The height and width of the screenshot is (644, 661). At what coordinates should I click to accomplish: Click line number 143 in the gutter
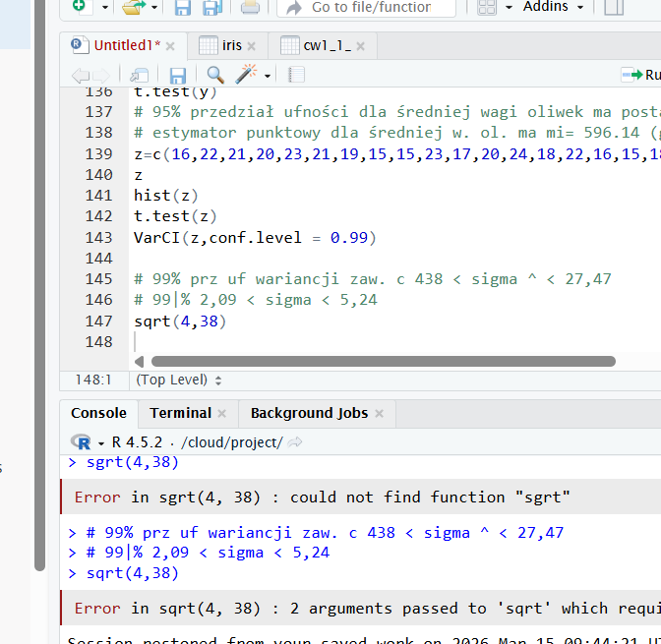(x=98, y=238)
